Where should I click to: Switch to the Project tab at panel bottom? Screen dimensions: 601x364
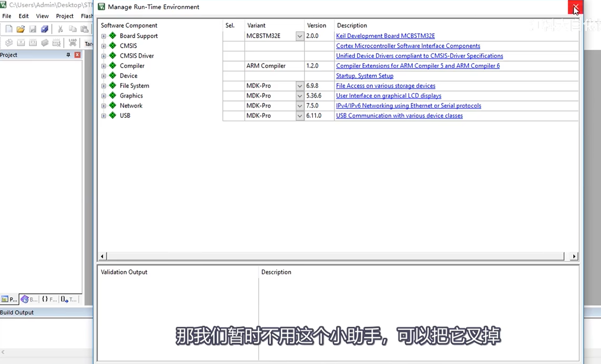[9, 299]
